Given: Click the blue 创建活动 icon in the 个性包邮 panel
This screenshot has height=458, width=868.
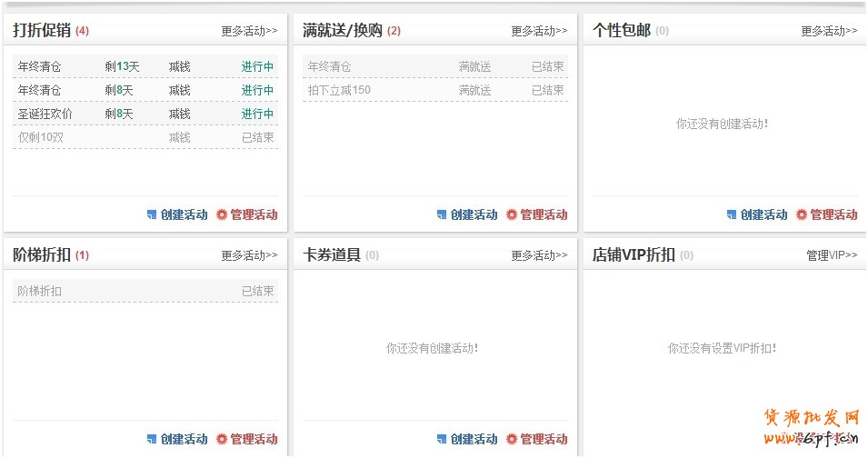Looking at the screenshot, I should [732, 215].
